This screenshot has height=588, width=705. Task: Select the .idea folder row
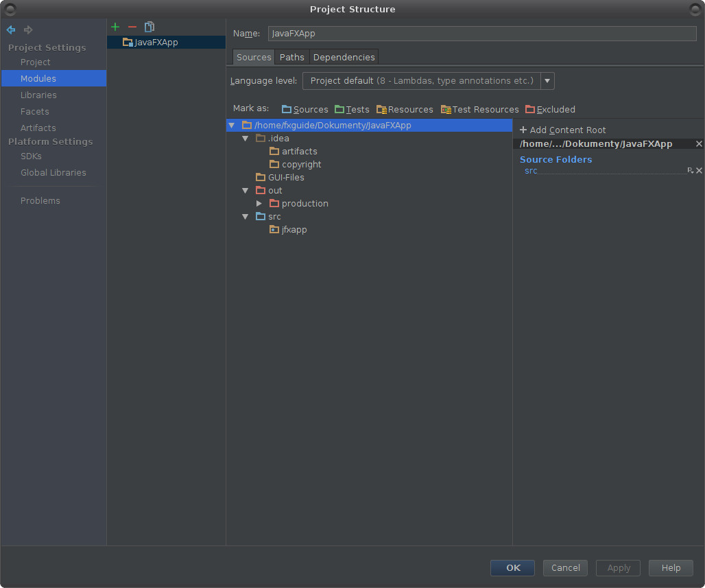tap(272, 139)
